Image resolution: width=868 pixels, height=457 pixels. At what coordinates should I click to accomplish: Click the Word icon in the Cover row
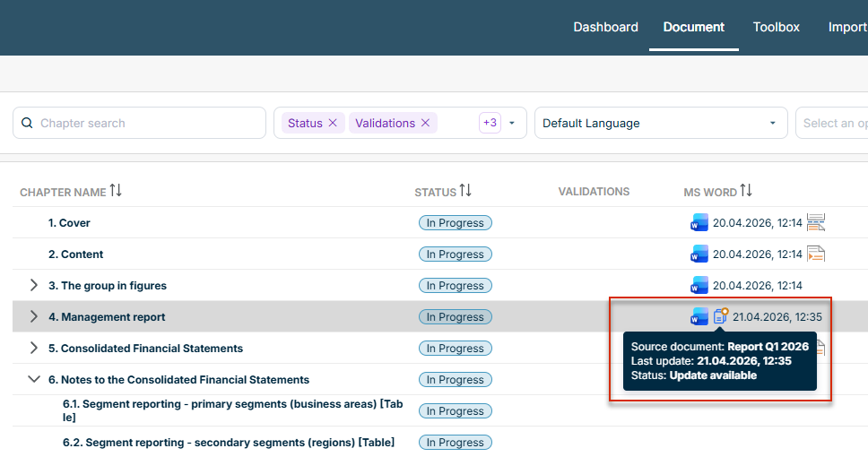699,223
